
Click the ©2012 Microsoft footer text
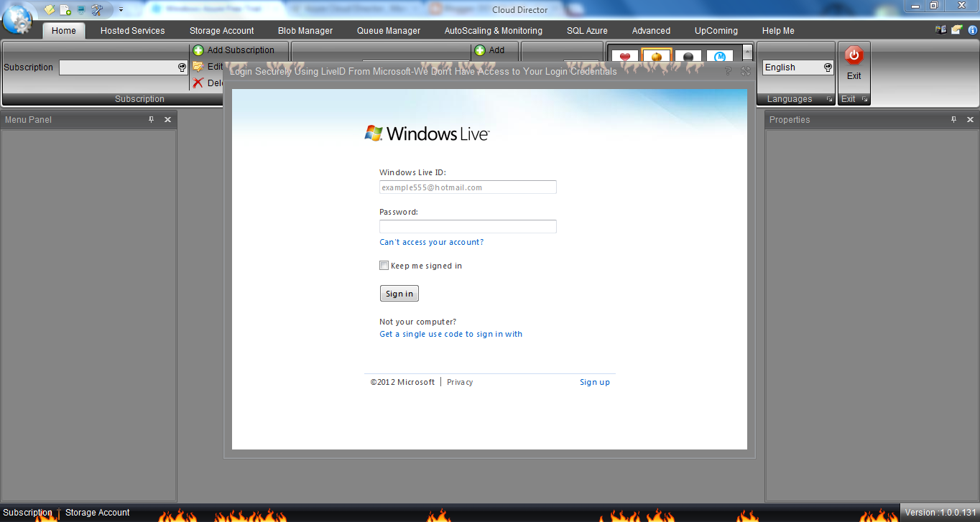click(402, 383)
